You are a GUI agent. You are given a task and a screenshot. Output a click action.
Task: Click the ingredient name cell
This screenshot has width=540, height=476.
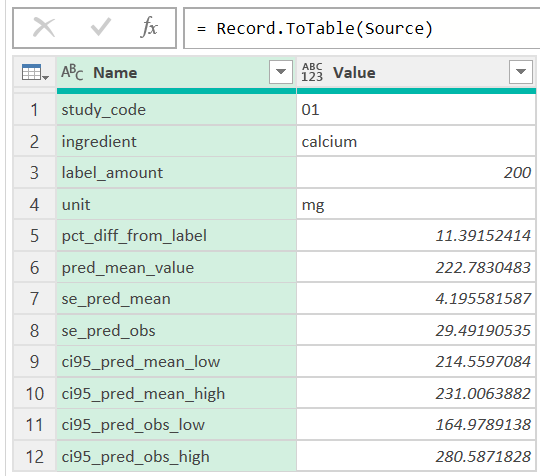(176, 142)
